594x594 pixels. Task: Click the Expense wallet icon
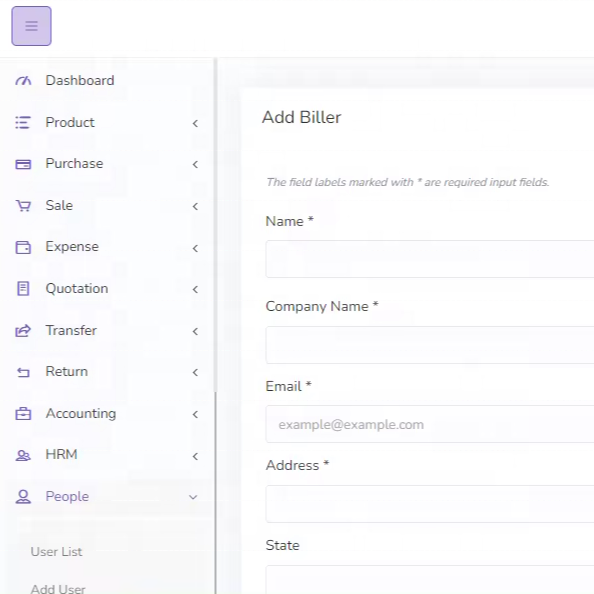(23, 247)
